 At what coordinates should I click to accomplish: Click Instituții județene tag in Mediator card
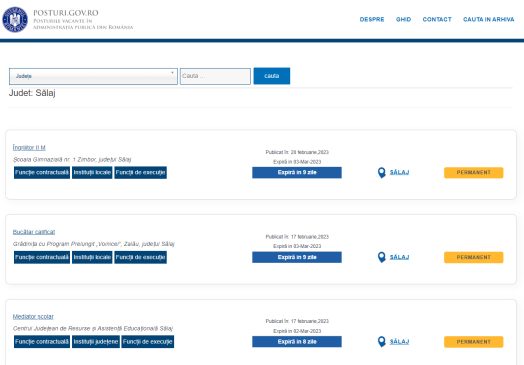[x=96, y=342]
